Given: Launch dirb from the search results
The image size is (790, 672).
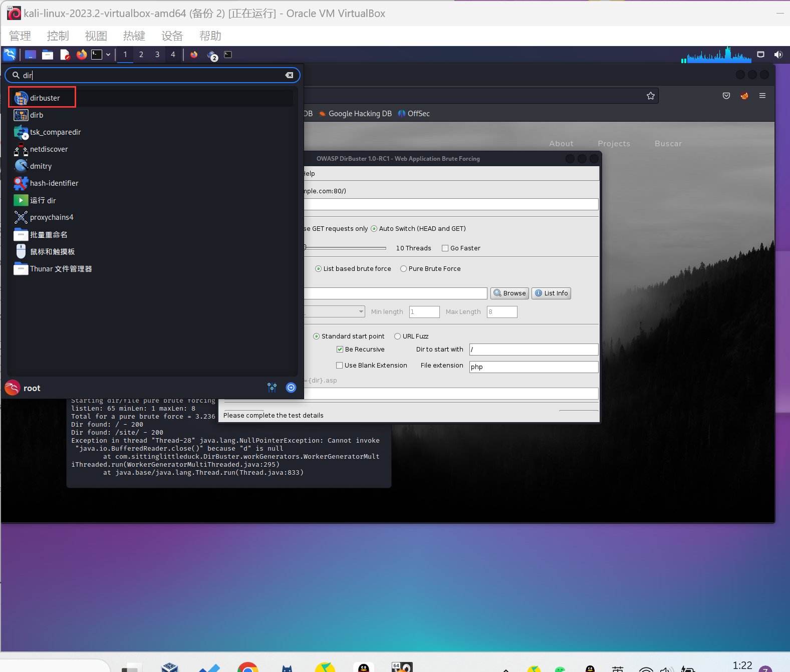Looking at the screenshot, I should point(153,115).
